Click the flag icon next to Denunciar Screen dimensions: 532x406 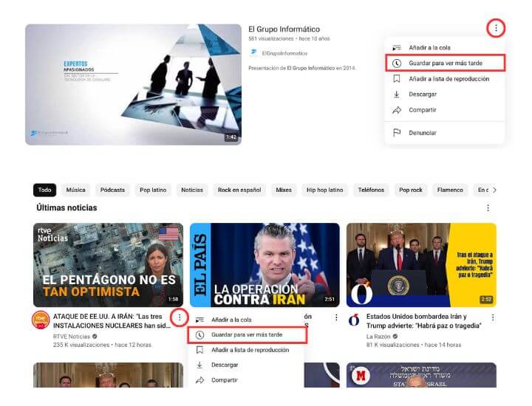[x=397, y=133]
